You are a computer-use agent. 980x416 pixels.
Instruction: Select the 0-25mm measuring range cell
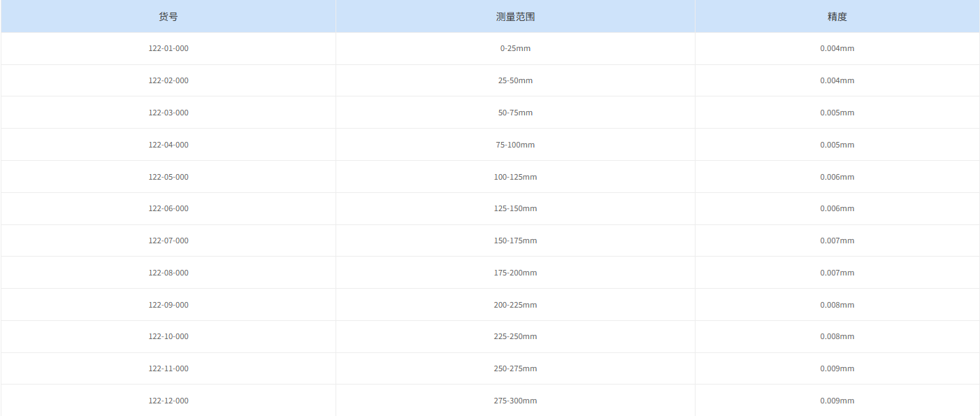(x=515, y=48)
